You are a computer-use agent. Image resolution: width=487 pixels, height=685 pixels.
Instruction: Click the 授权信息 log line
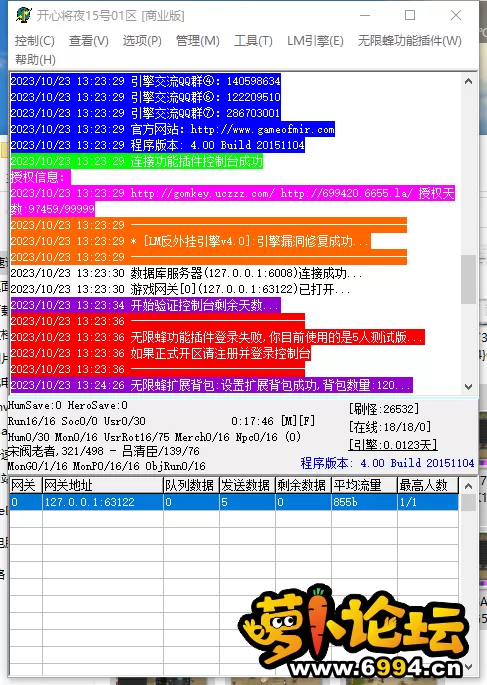tap(40, 177)
